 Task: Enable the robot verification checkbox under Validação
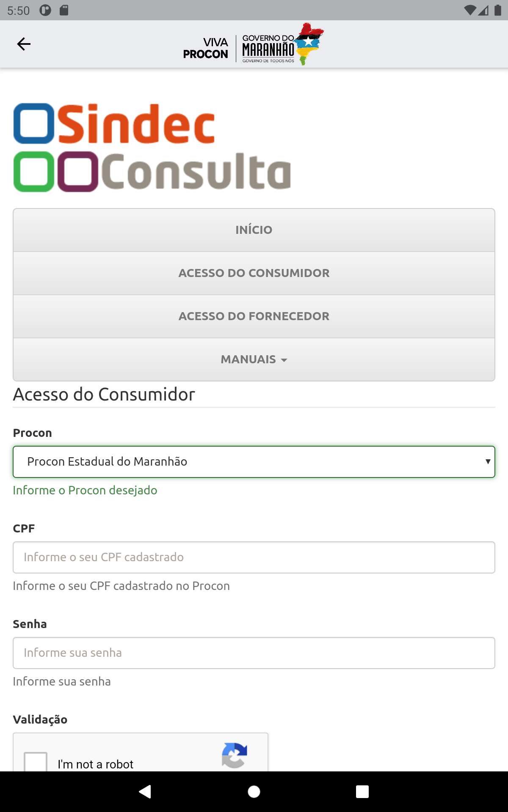(x=36, y=761)
